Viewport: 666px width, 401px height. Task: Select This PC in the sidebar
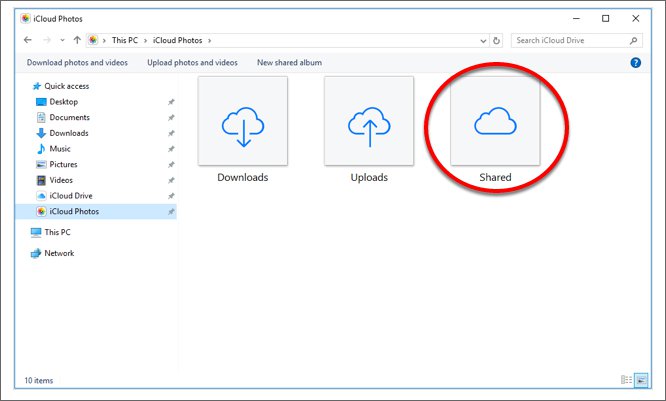click(50, 232)
